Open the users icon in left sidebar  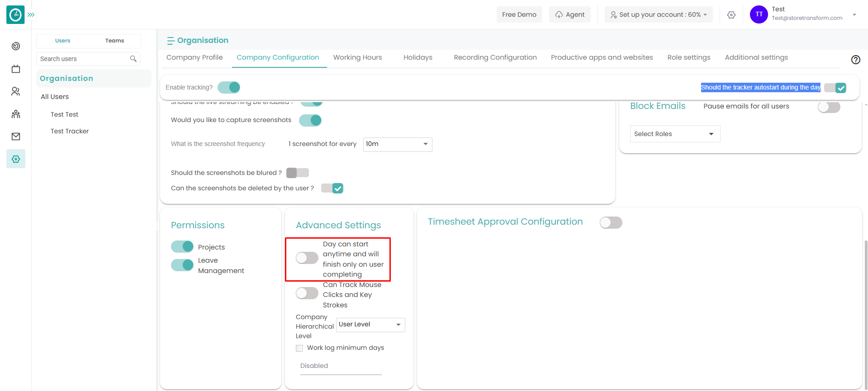pyautogui.click(x=16, y=91)
